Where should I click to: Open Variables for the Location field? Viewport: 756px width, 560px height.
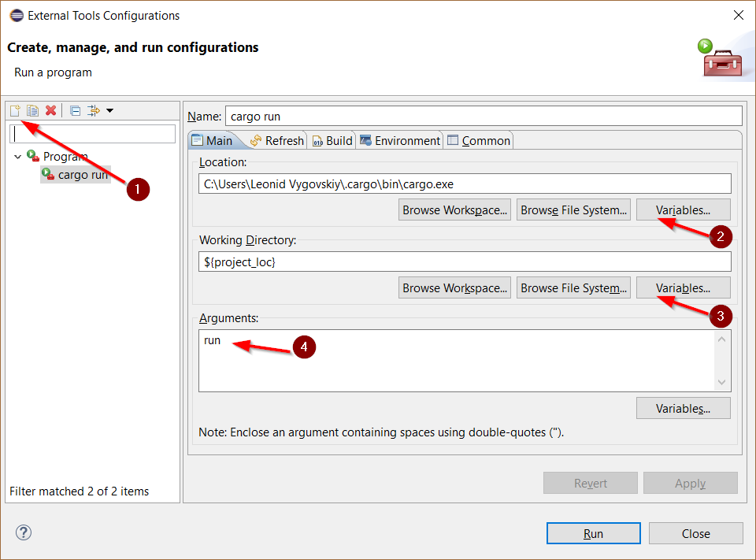click(x=683, y=209)
